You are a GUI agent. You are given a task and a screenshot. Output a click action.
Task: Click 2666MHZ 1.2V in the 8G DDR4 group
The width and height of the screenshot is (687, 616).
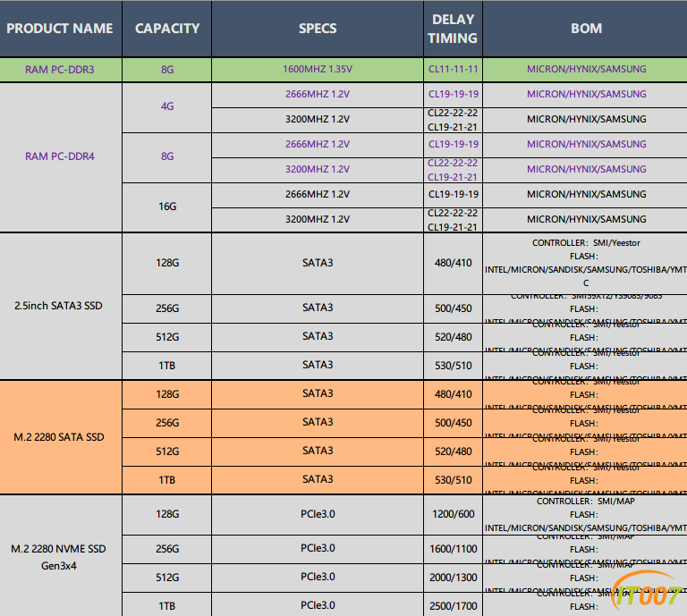point(318,144)
